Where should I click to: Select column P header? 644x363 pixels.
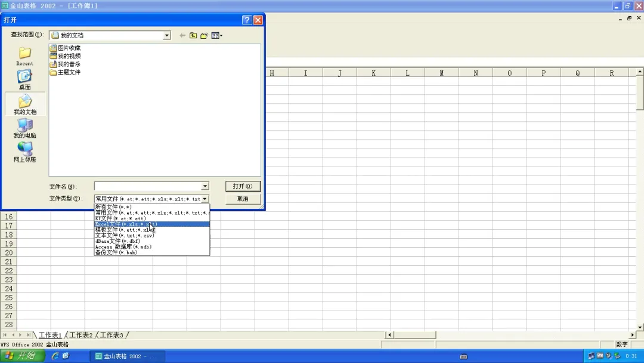coord(543,73)
